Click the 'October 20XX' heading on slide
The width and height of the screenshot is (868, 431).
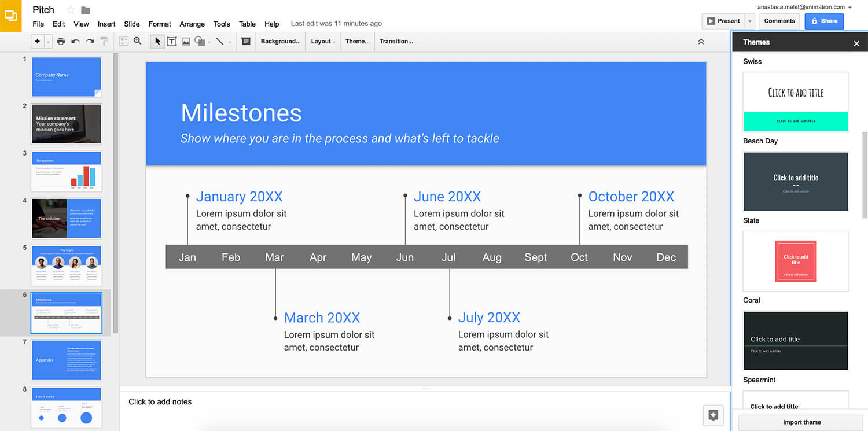(x=631, y=197)
